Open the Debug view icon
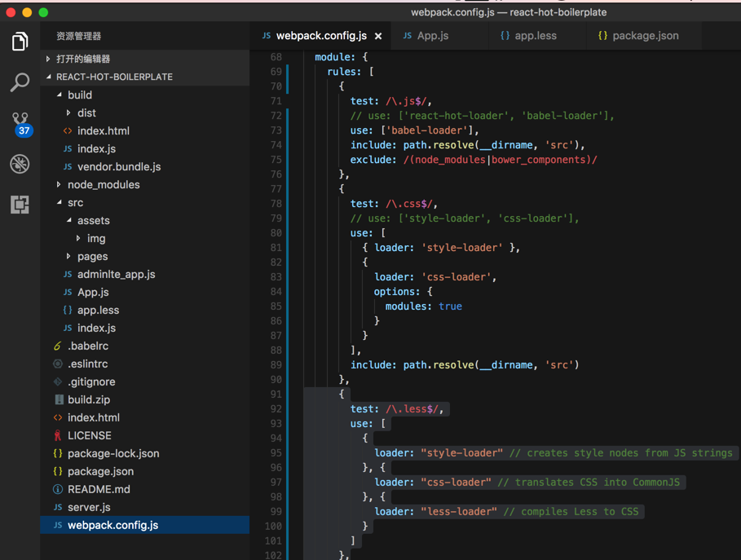This screenshot has width=741, height=560. [x=20, y=164]
